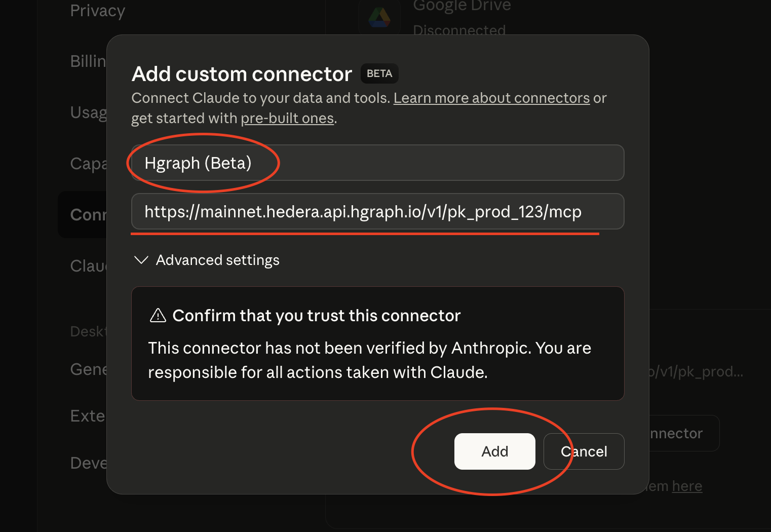Open the Usage settings section
771x532 pixels.
click(x=89, y=112)
